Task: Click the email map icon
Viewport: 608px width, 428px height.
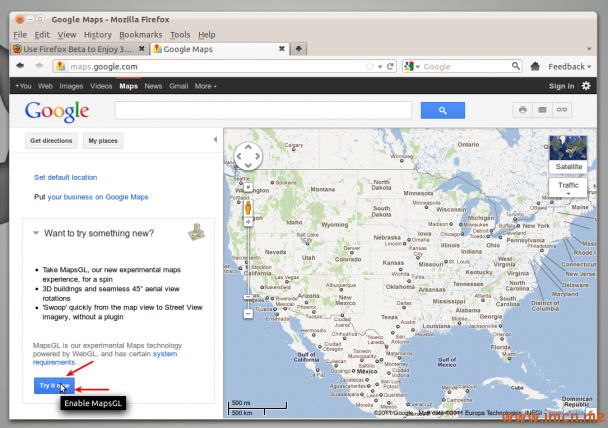Action: [x=542, y=110]
